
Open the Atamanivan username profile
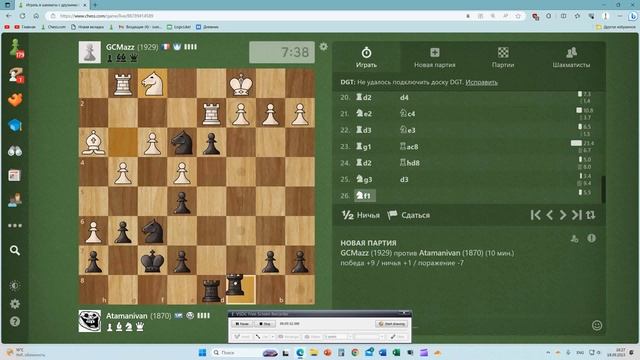pyautogui.click(x=127, y=316)
